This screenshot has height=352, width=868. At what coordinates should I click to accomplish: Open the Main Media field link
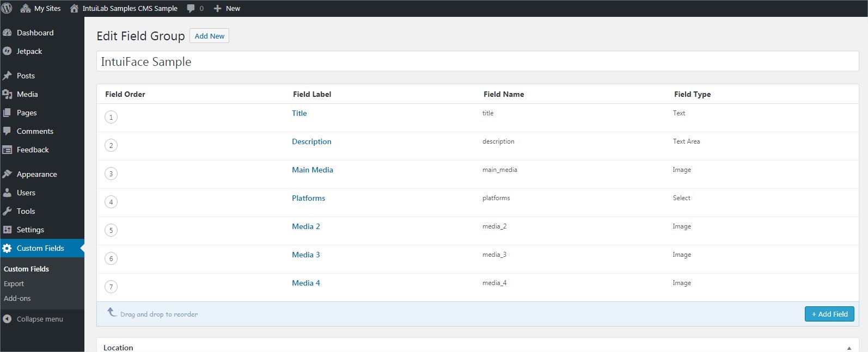click(312, 170)
